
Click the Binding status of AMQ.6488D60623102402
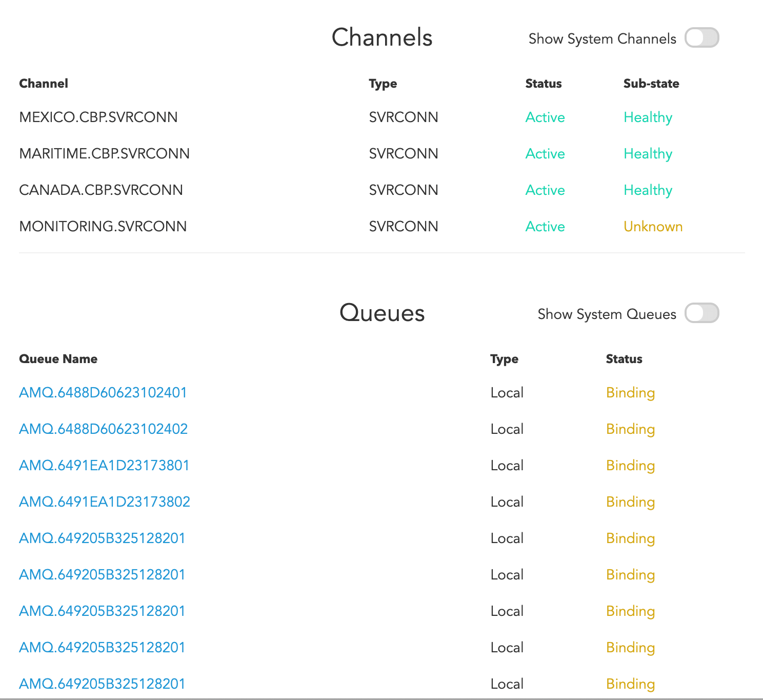coord(630,430)
